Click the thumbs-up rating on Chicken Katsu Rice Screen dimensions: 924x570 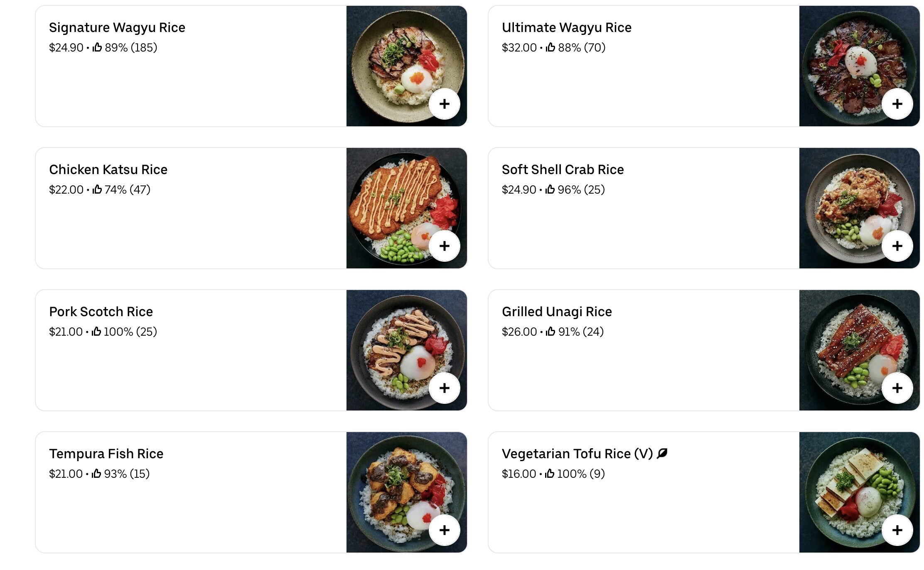point(96,189)
